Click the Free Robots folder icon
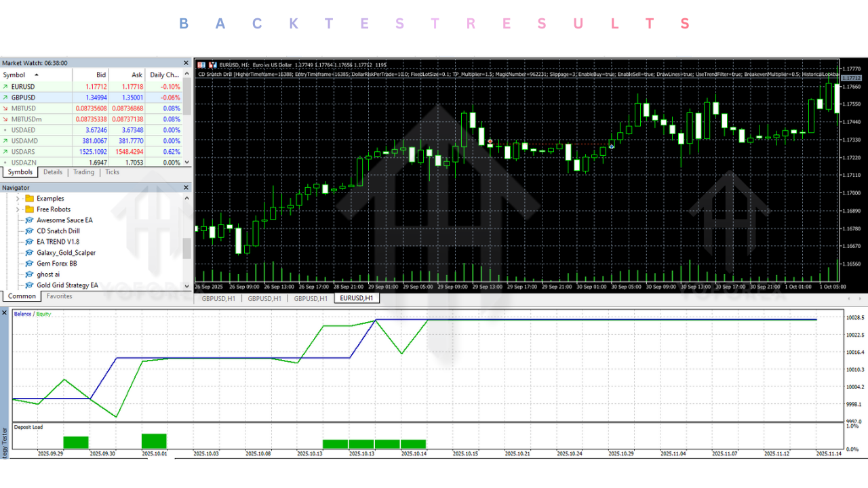This screenshot has width=868, height=488. coord(29,209)
